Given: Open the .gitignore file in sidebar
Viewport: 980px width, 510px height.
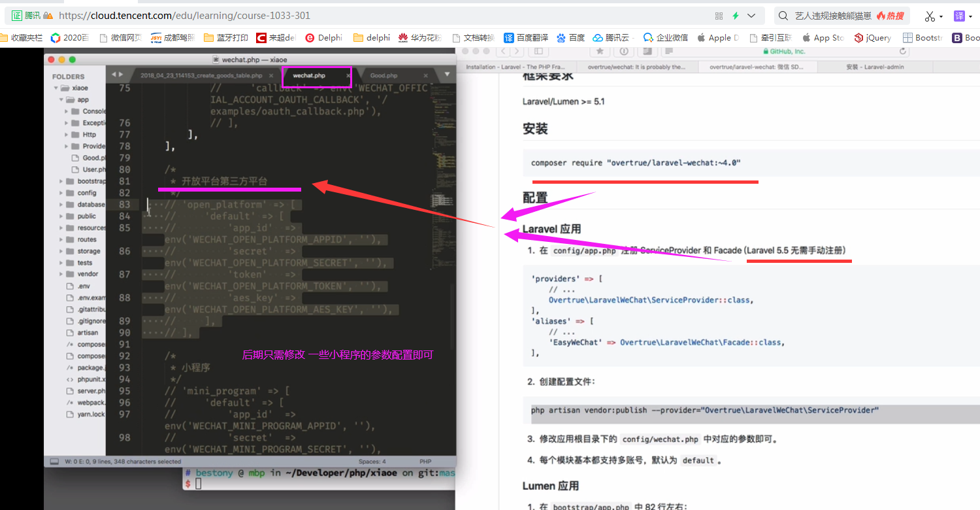Looking at the screenshot, I should (91, 321).
